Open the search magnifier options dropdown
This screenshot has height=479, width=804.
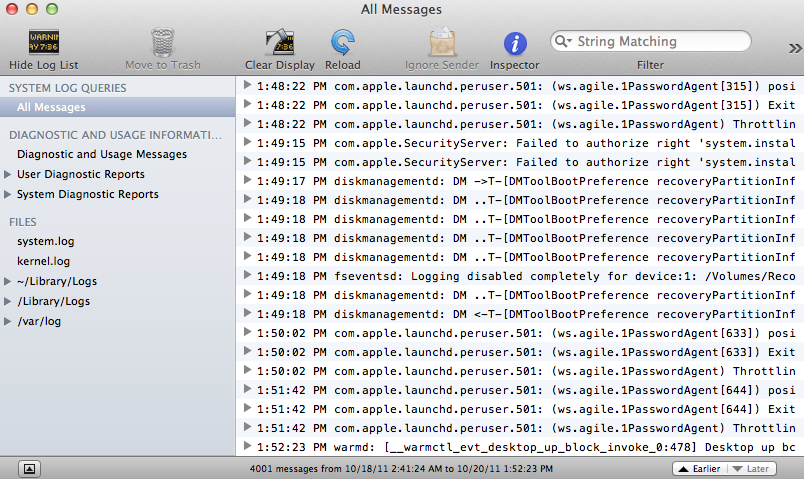(564, 41)
